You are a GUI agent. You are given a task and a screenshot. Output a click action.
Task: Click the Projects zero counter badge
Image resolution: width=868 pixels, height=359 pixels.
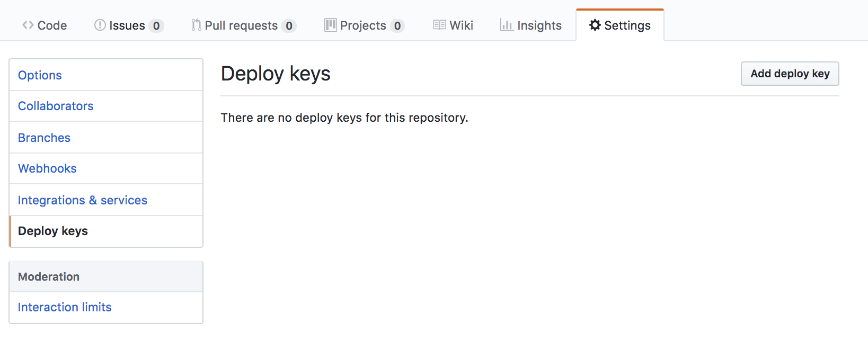(x=399, y=25)
